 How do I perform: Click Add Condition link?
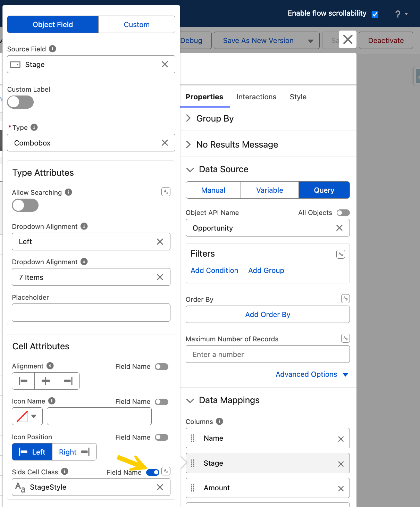point(215,271)
